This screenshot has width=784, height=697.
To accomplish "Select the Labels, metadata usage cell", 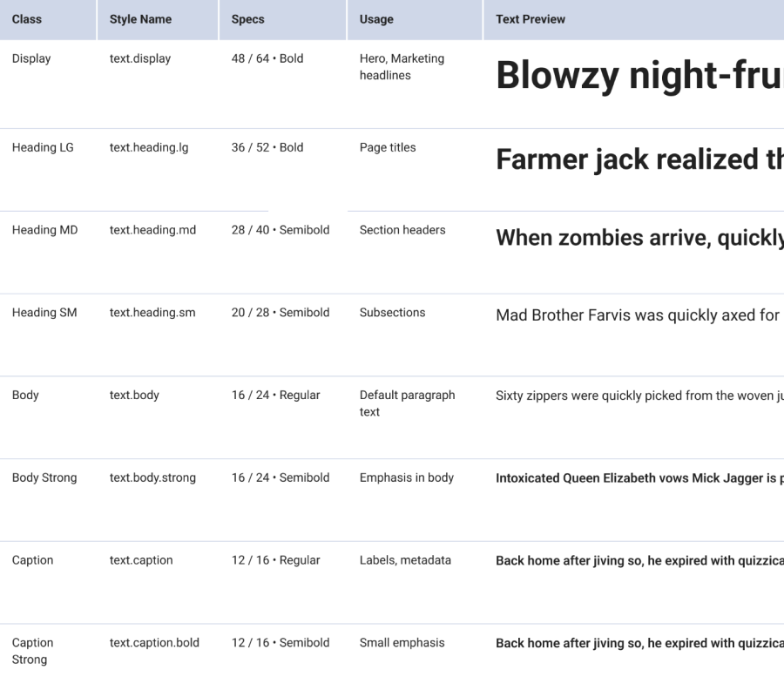I will coord(405,561).
